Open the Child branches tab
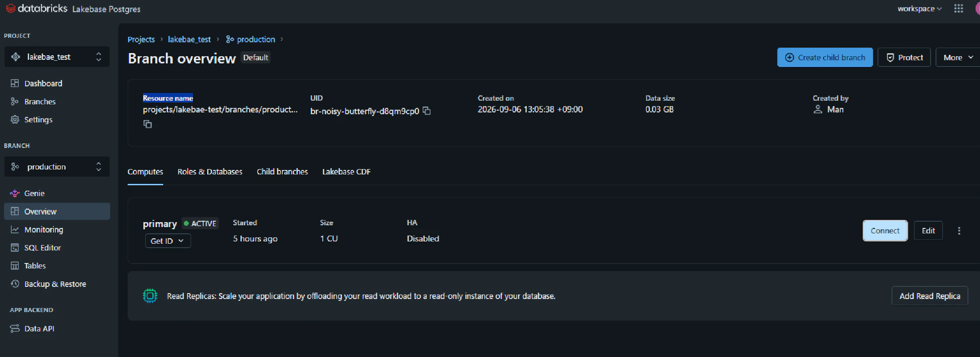Screen dimensions: 980x357 tap(282, 172)
